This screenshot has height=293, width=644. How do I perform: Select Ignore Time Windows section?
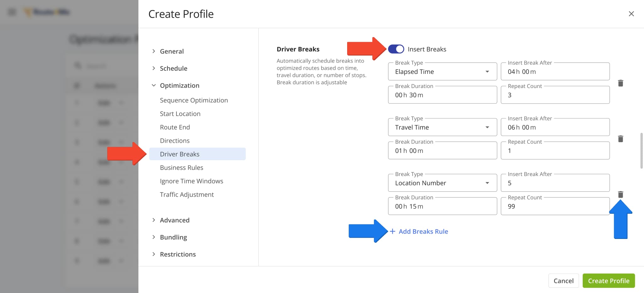pos(191,181)
